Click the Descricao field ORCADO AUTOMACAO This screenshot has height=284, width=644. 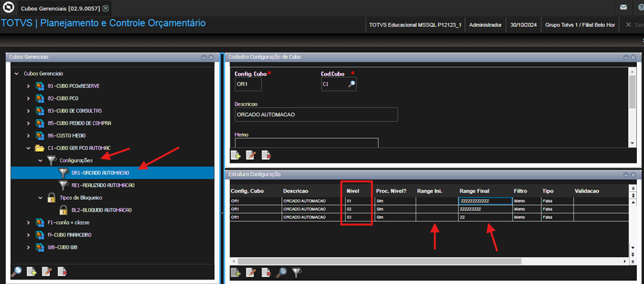tap(316, 115)
